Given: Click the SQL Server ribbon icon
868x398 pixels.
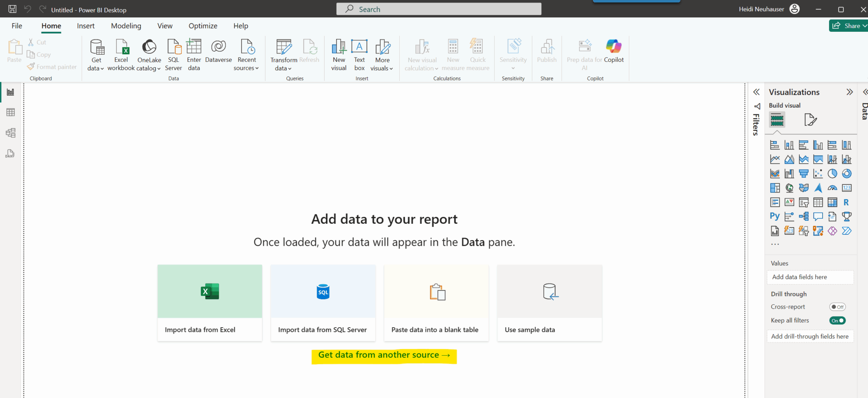Looking at the screenshot, I should [173, 55].
